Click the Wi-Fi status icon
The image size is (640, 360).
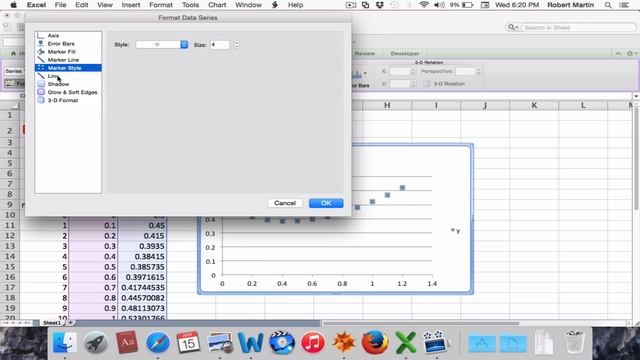coord(424,5)
